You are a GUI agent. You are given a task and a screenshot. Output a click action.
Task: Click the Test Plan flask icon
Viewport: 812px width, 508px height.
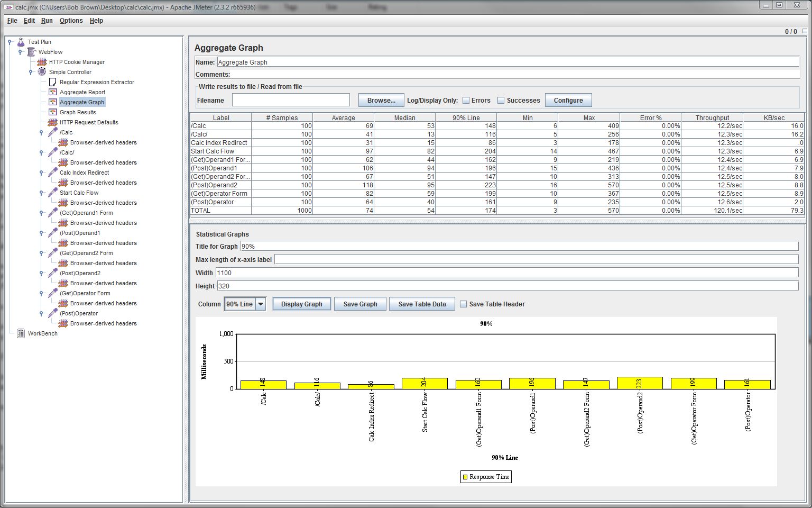tap(21, 42)
